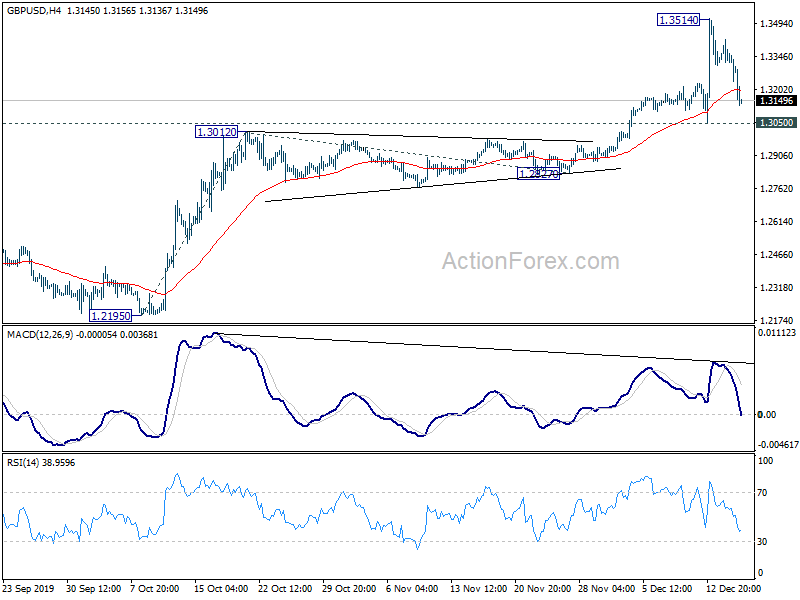Click the 1.24660 price axis value
The image size is (800, 600).
tap(777, 255)
